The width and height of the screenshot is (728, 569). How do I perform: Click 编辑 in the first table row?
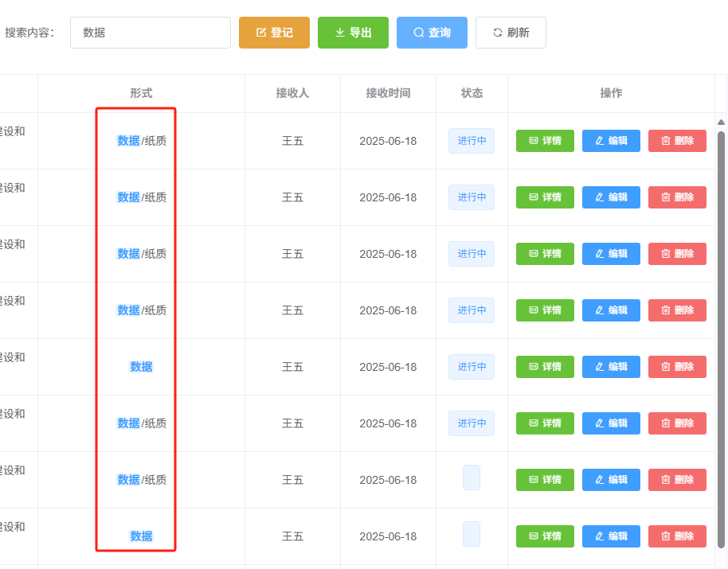611,141
